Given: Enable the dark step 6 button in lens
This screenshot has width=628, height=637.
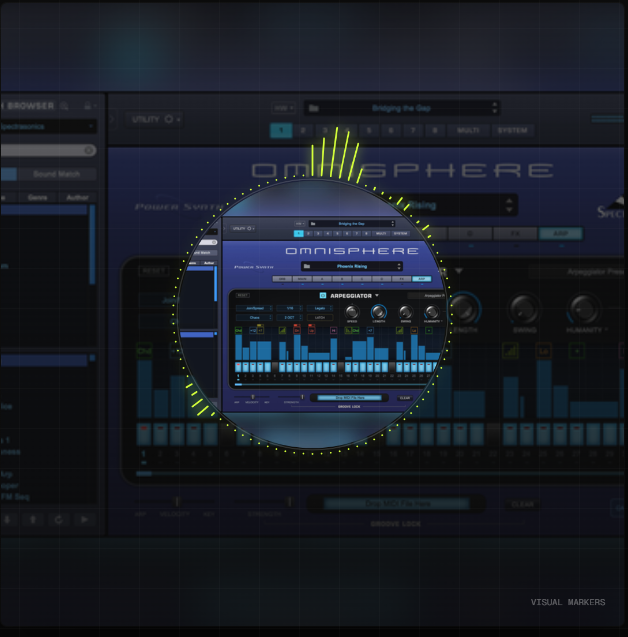Looking at the screenshot, I should (275, 367).
